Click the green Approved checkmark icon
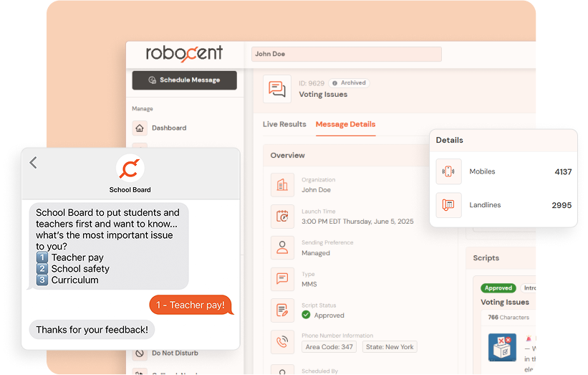Viewport: 588px width, 375px height. coord(306,315)
